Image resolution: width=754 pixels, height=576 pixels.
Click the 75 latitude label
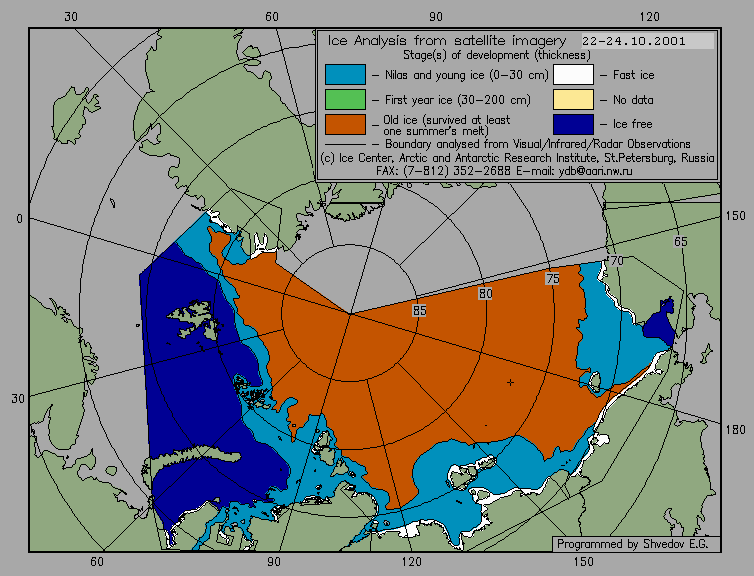[x=553, y=278]
